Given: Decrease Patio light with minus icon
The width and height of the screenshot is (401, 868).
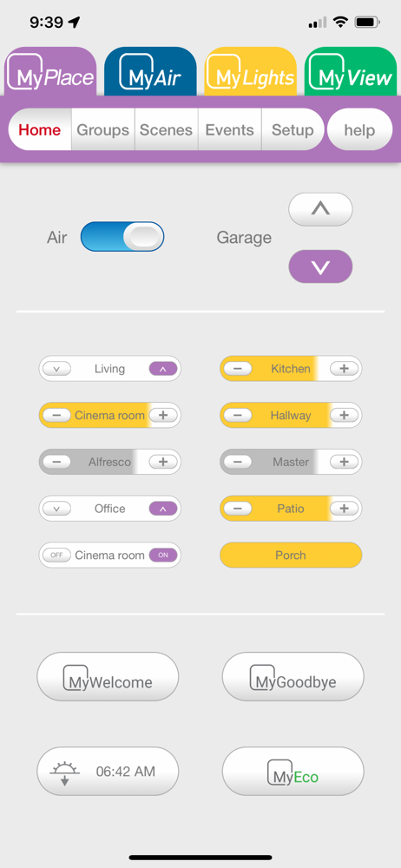Looking at the screenshot, I should [x=238, y=508].
